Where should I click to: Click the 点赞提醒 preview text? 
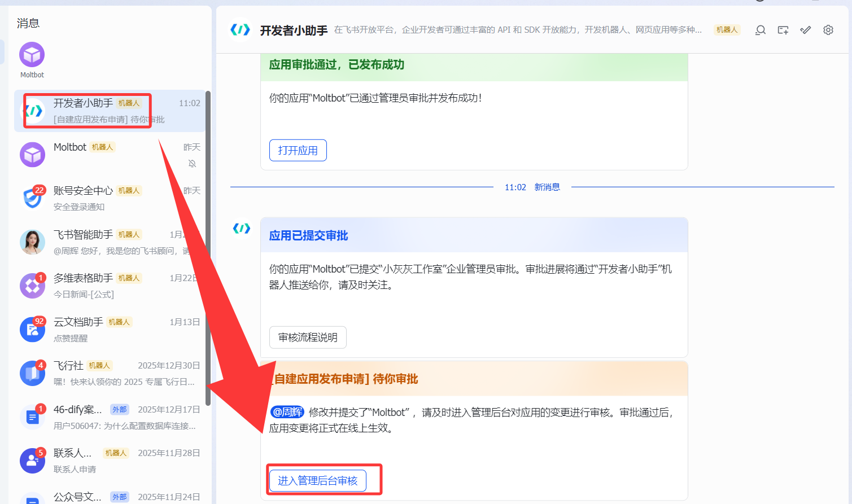[71, 339]
